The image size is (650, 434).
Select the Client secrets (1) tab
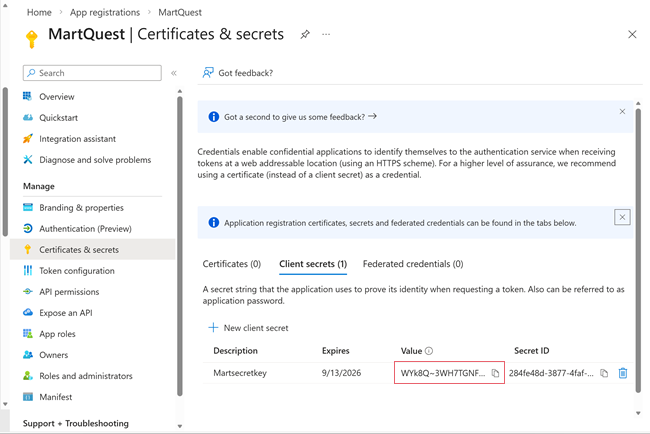313,264
